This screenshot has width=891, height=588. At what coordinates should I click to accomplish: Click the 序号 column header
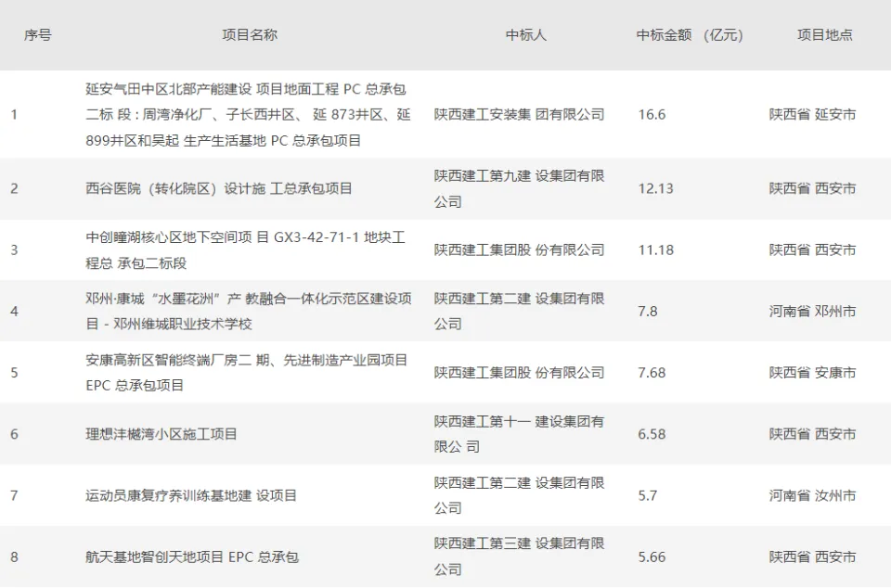tap(37, 35)
